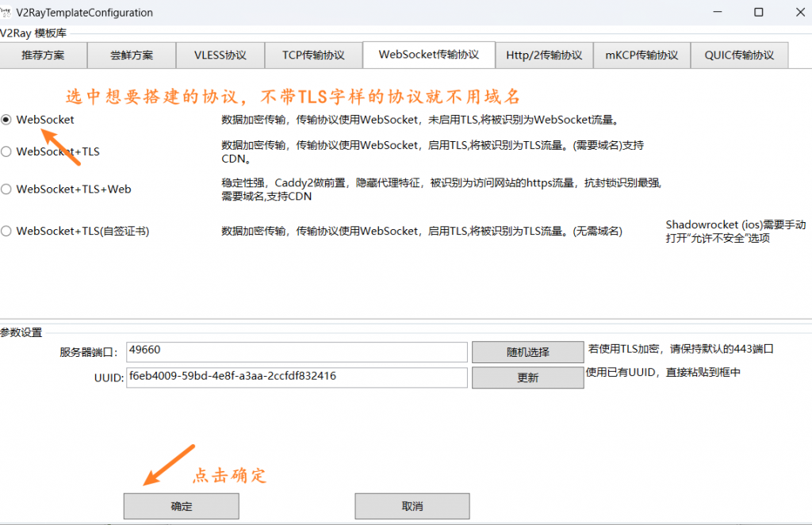Image resolution: width=812 pixels, height=525 pixels.
Task: Click into the UUID text field
Action: [295, 377]
